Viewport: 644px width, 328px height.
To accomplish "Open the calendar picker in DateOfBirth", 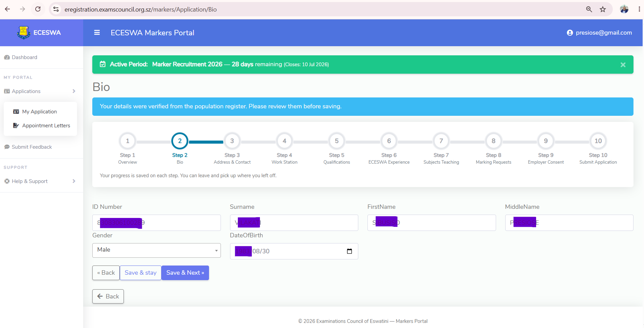I will click(349, 251).
